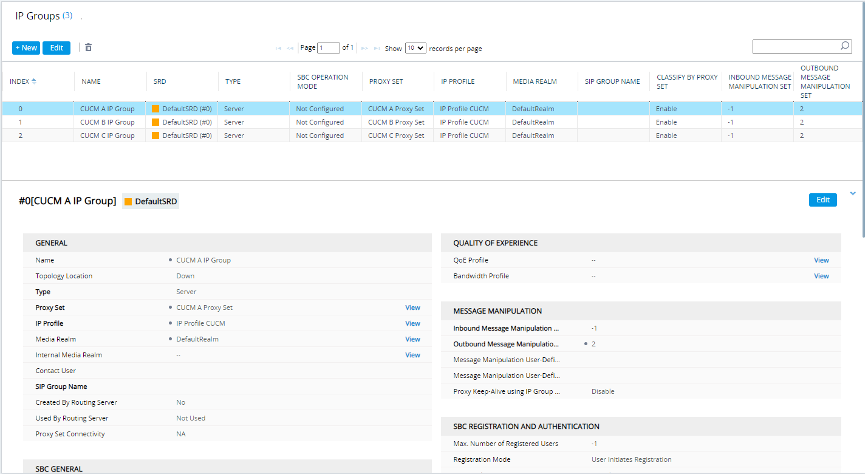
Task: Sort by PROXY SET column header
Action: (x=386, y=81)
